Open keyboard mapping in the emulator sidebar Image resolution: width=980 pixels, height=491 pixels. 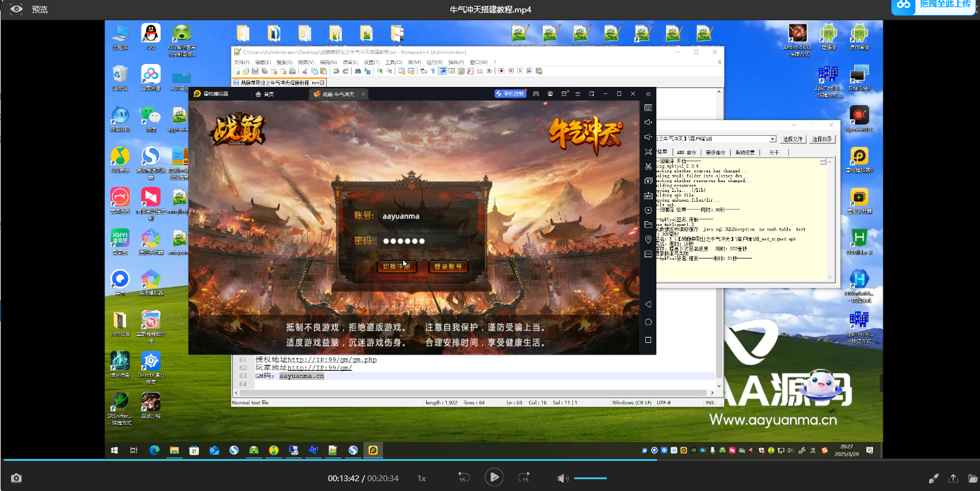click(648, 108)
